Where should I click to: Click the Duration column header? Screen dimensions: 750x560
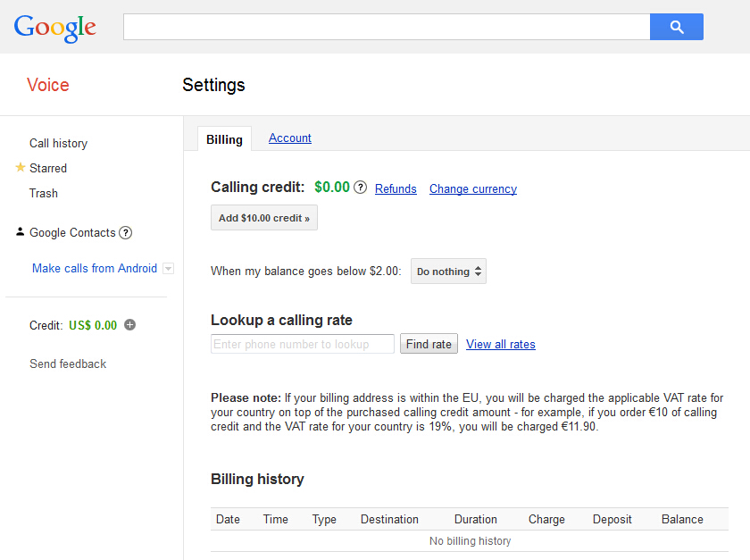point(475,519)
